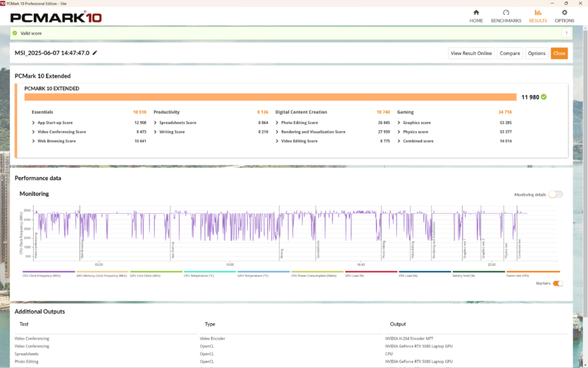Expand Writing Score
The width and height of the screenshot is (588, 368).
(155, 132)
